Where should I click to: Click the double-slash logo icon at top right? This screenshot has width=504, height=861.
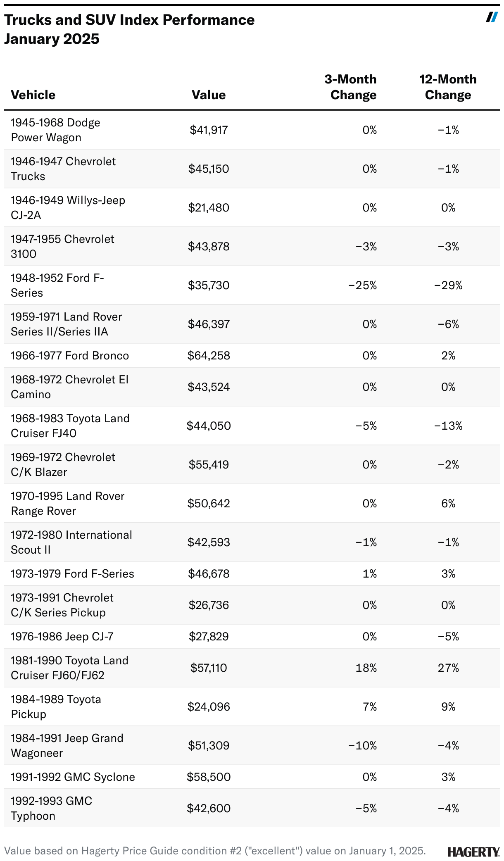click(x=492, y=17)
